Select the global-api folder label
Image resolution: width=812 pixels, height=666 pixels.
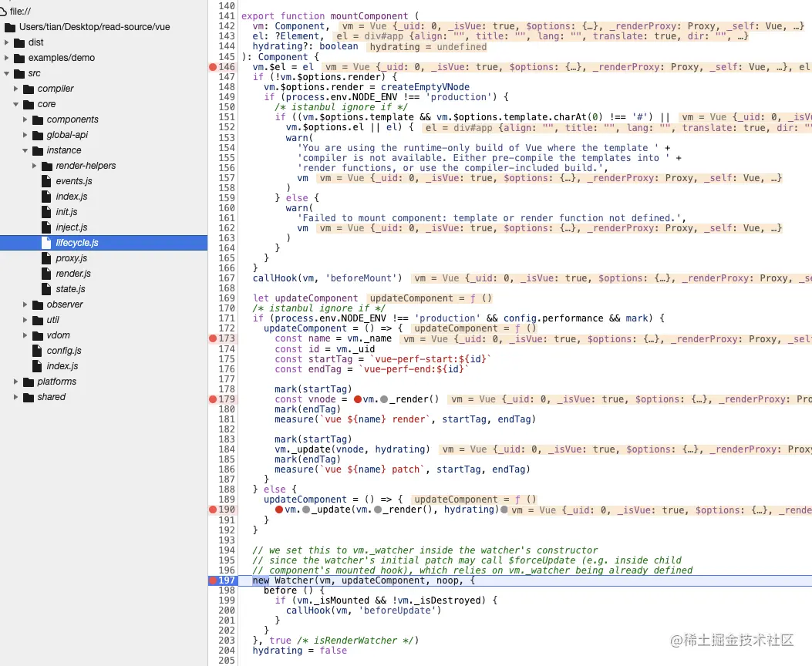[x=67, y=135]
